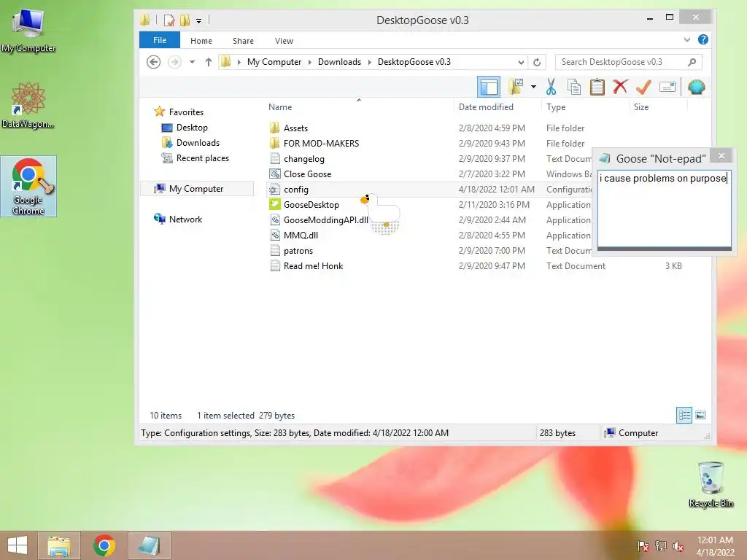This screenshot has height=560, width=747.
Task: Open Explorer help via question mark icon
Action: [x=703, y=39]
